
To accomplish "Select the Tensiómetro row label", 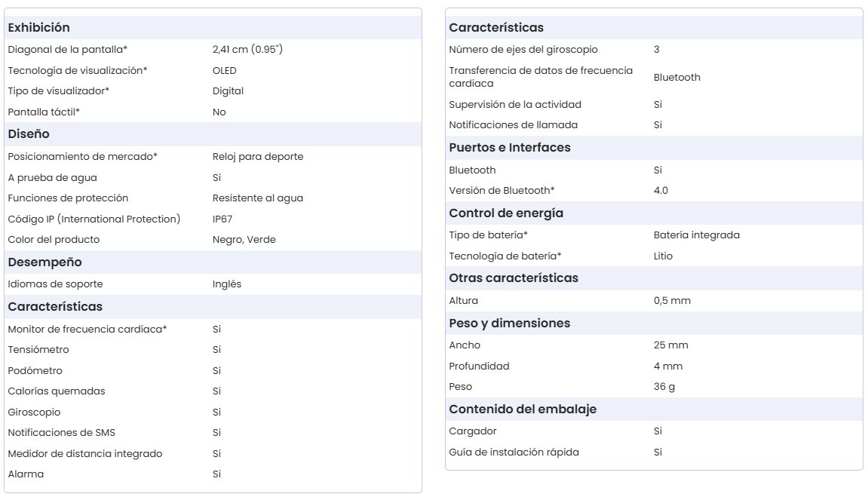I will pos(38,350).
